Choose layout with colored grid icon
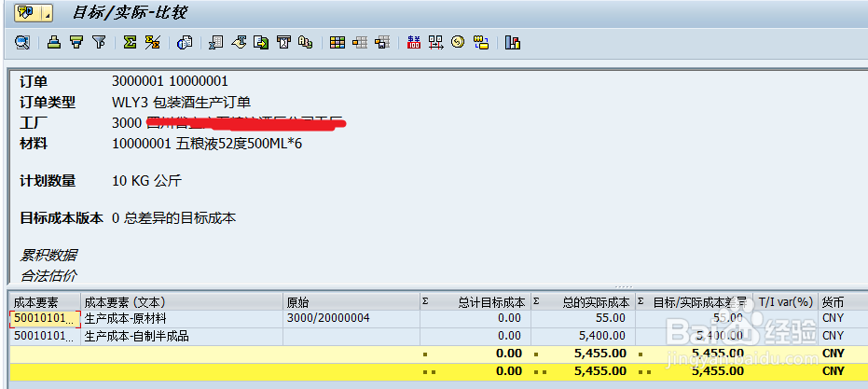This screenshot has width=868, height=389. tap(338, 42)
